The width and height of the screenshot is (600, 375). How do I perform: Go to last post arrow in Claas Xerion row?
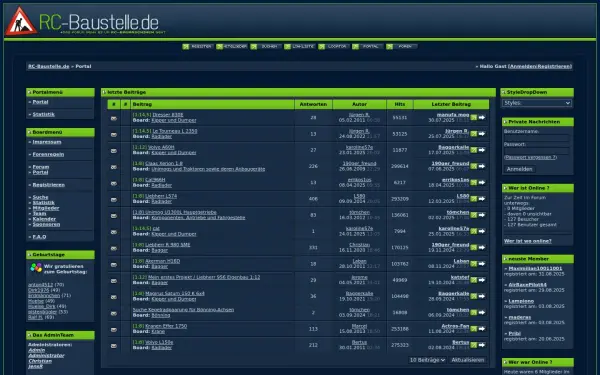(482, 166)
